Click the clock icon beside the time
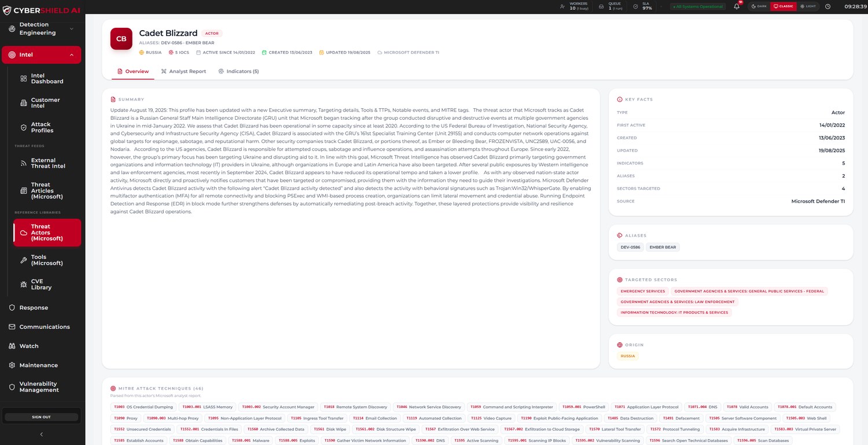868x445 pixels. (827, 6)
